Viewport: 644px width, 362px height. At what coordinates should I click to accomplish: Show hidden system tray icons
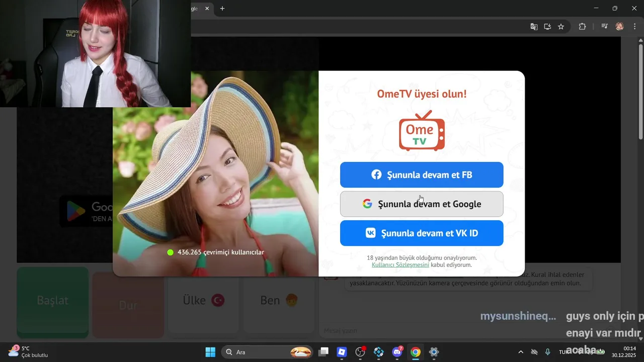521,352
